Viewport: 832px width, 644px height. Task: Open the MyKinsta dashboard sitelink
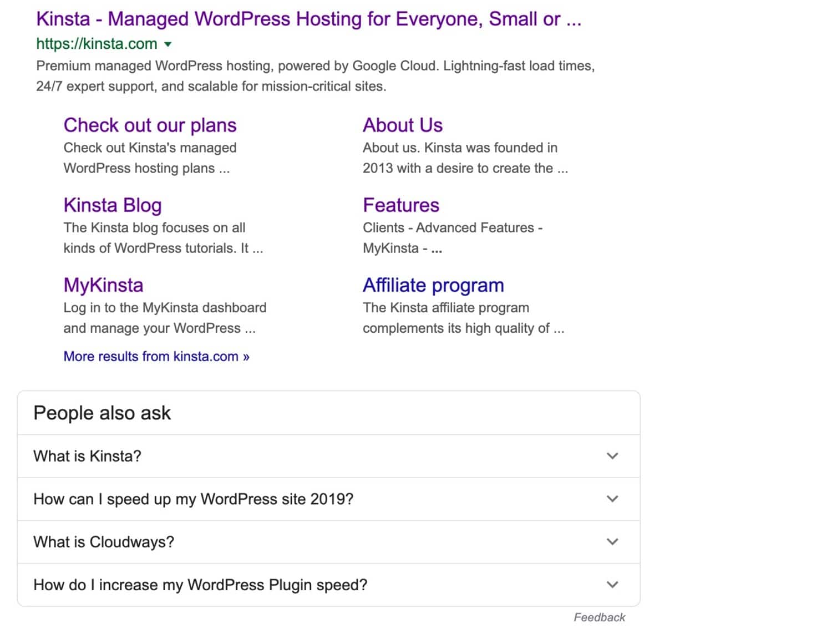[x=103, y=285]
